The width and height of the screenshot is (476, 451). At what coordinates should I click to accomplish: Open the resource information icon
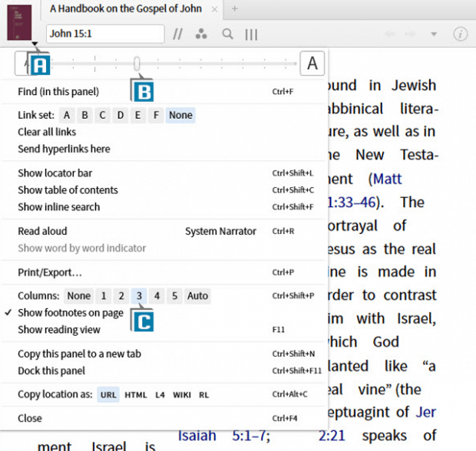(460, 34)
